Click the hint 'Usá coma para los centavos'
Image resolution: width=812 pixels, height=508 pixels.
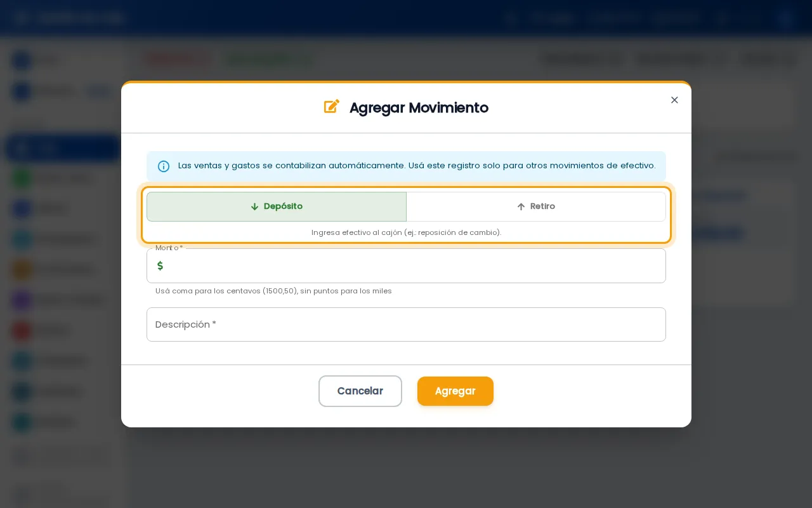(273, 291)
